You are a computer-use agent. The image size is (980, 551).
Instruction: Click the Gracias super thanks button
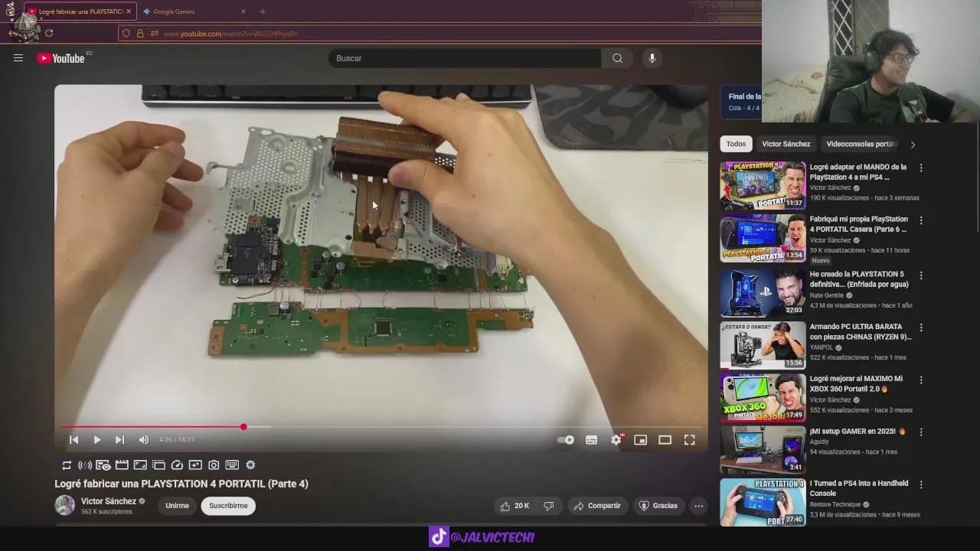pos(658,506)
